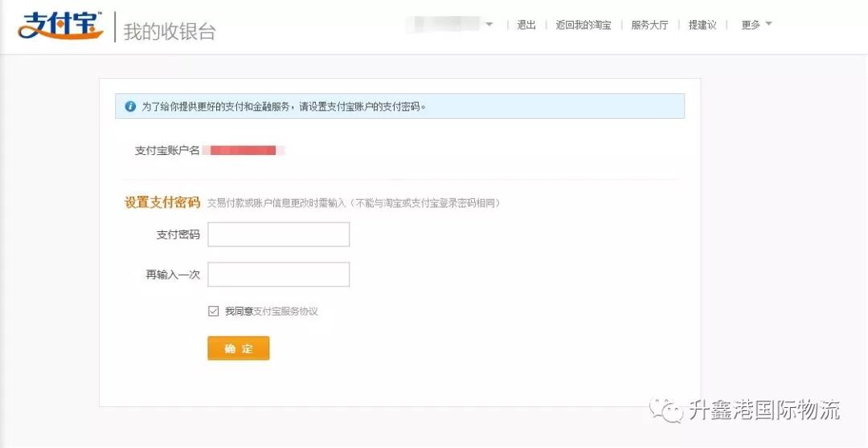Image resolution: width=868 pixels, height=448 pixels.
Task: Open the 支付宝服务协议 link
Action: (x=285, y=312)
